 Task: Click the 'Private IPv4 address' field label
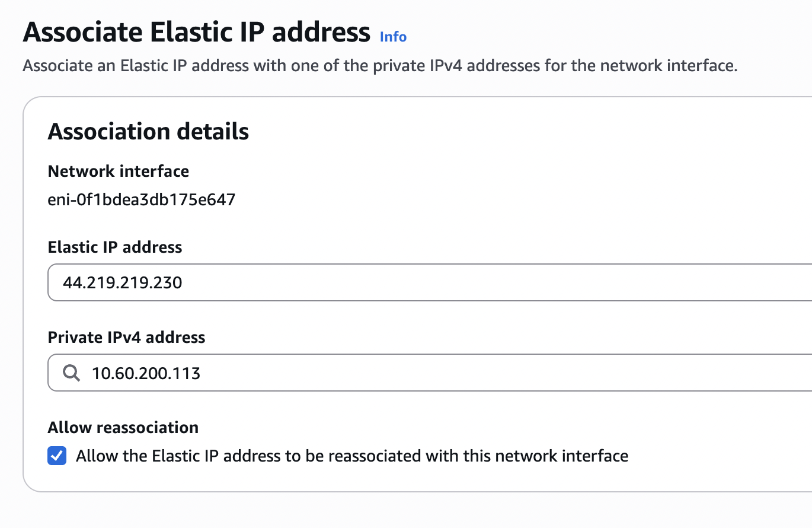pos(126,337)
